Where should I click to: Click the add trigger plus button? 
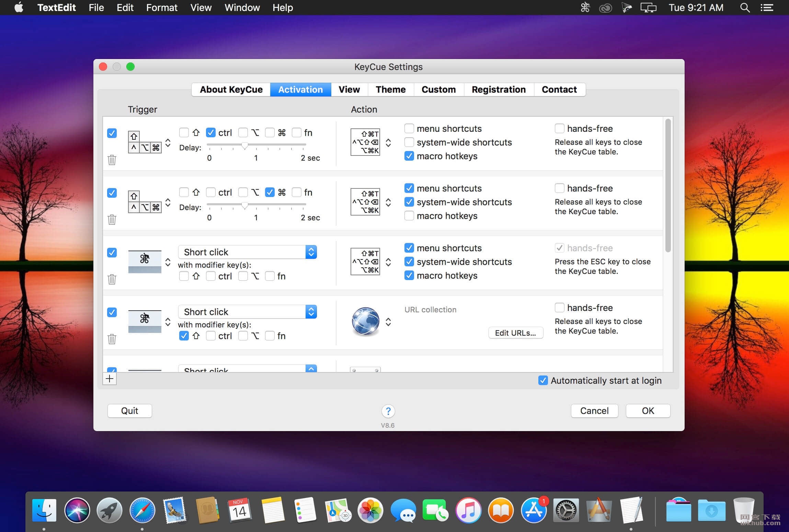(x=110, y=379)
